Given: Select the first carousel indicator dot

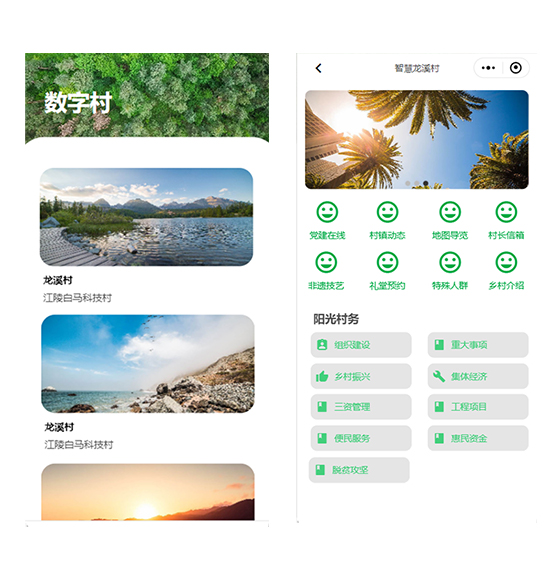Looking at the screenshot, I should point(408,183).
